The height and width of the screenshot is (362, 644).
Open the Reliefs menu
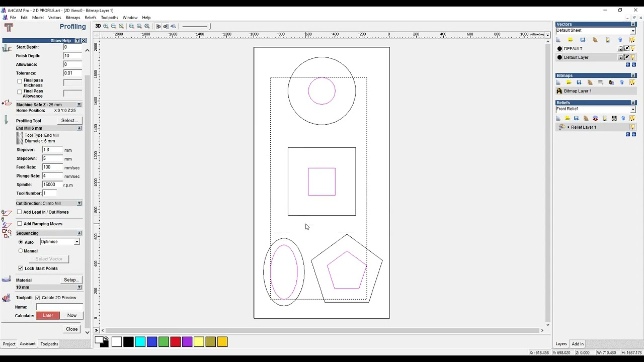(91, 18)
